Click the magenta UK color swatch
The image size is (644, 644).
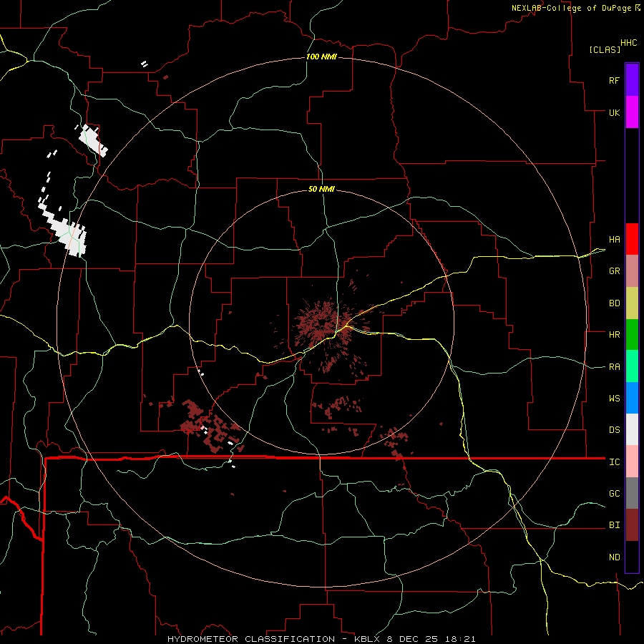[x=632, y=112]
